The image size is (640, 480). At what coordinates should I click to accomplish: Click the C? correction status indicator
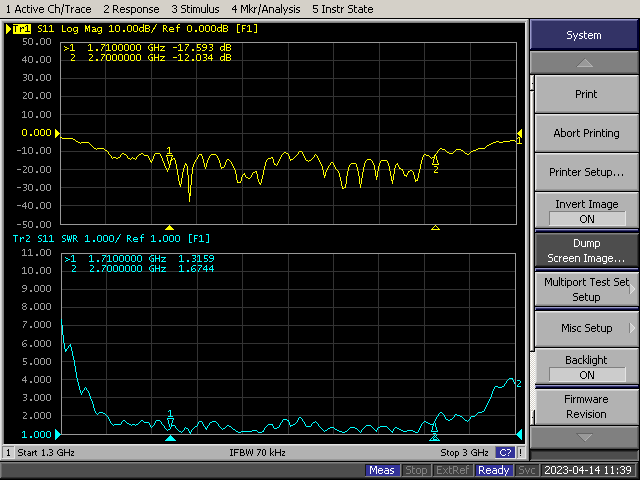click(505, 452)
